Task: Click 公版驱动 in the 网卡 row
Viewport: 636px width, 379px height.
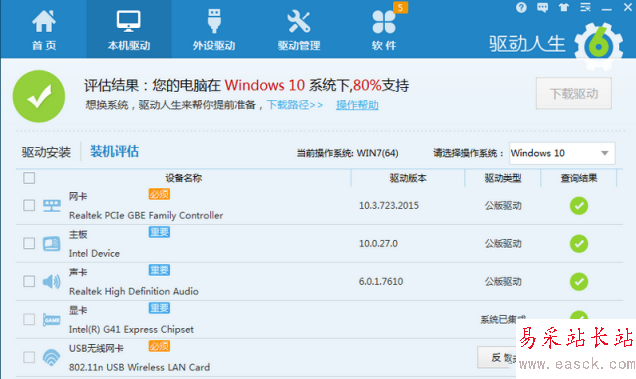Action: tap(503, 206)
